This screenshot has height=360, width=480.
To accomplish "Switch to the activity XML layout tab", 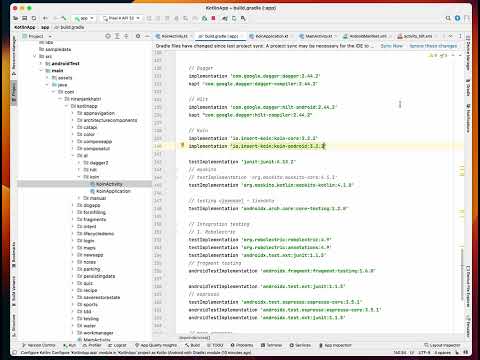I will [x=416, y=36].
